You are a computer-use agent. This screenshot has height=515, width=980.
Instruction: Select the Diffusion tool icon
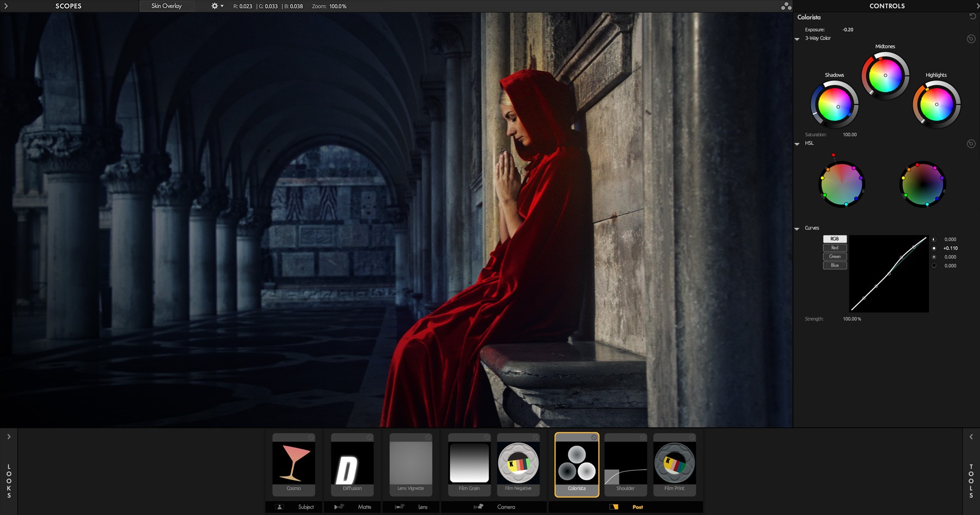click(352, 463)
